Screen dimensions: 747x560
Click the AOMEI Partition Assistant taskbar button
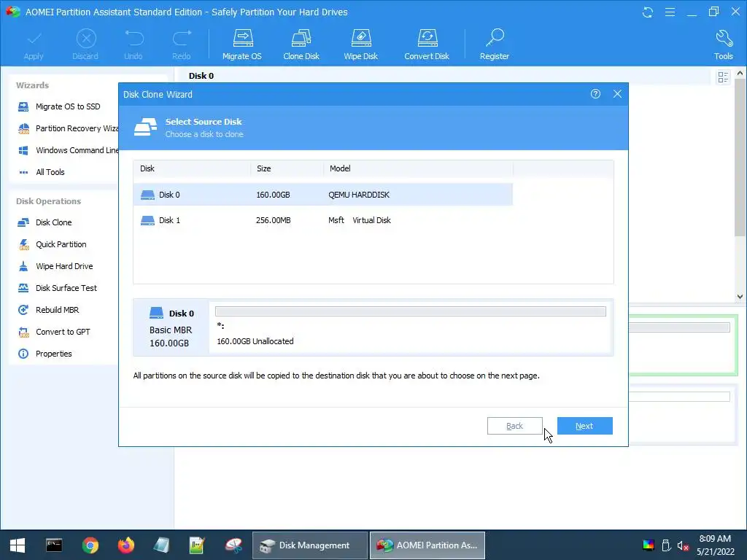(427, 545)
